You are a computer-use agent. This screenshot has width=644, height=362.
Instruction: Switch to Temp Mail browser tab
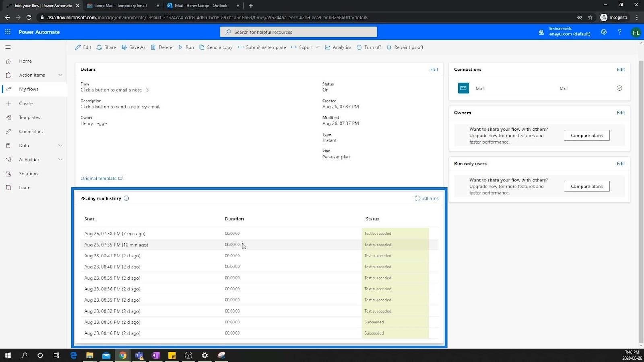[120, 6]
